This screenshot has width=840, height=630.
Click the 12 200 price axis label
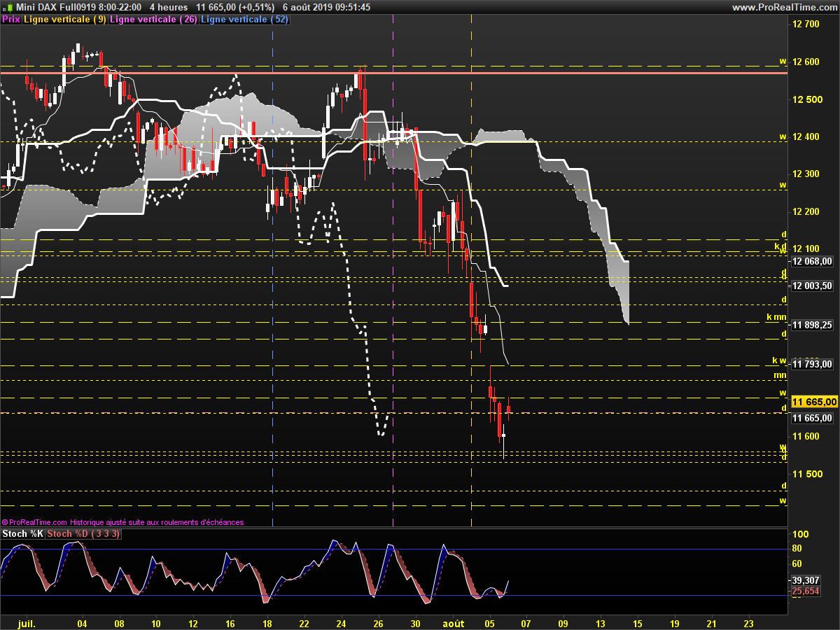(805, 211)
